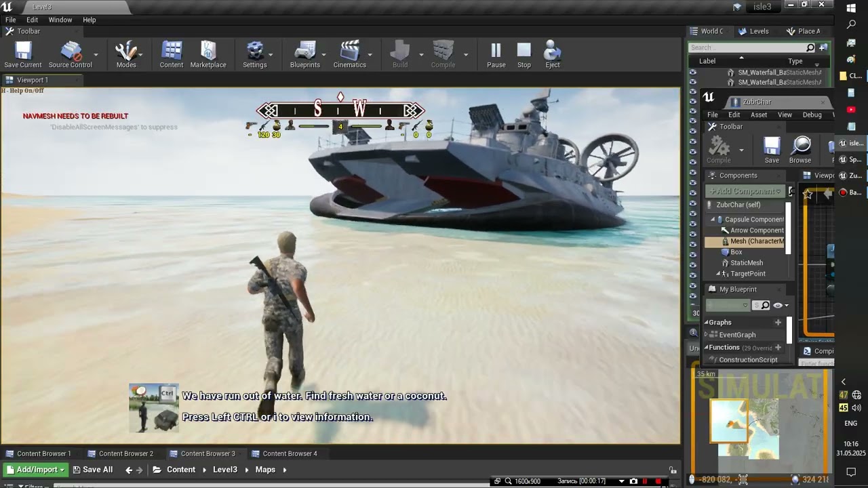The image size is (868, 488).
Task: Toggle the content browser lock icon
Action: (x=673, y=470)
